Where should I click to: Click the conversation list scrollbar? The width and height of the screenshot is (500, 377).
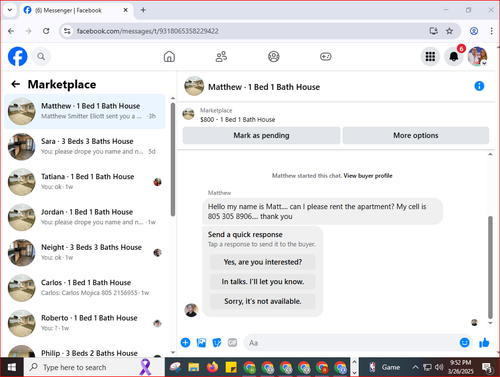173,159
